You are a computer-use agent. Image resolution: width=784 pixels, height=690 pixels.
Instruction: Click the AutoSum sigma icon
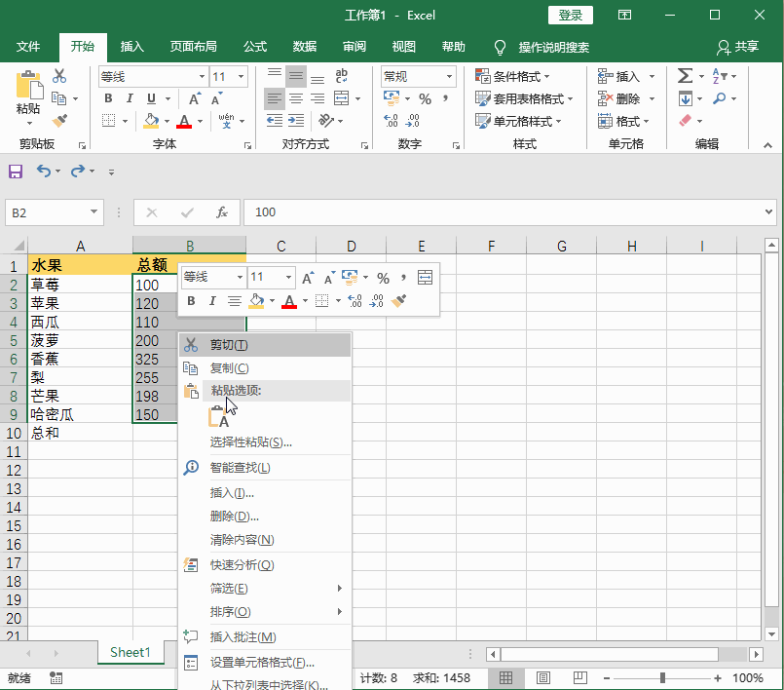pyautogui.click(x=685, y=76)
